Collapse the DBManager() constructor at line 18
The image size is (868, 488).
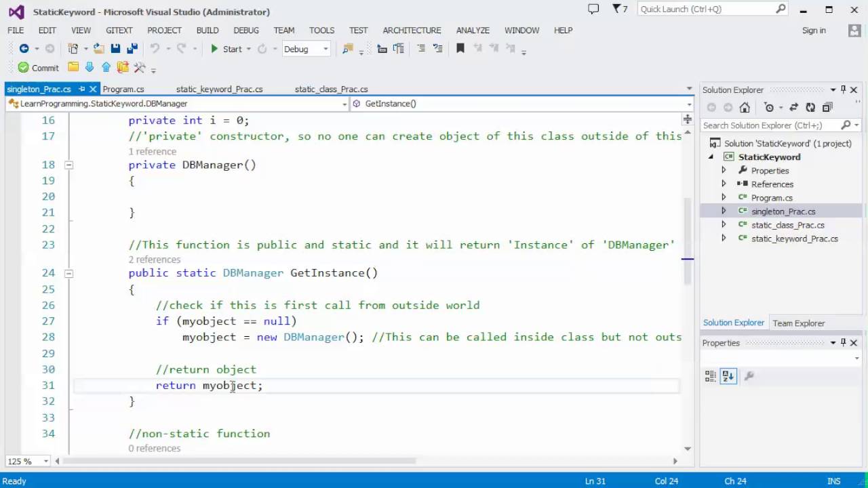tap(68, 165)
